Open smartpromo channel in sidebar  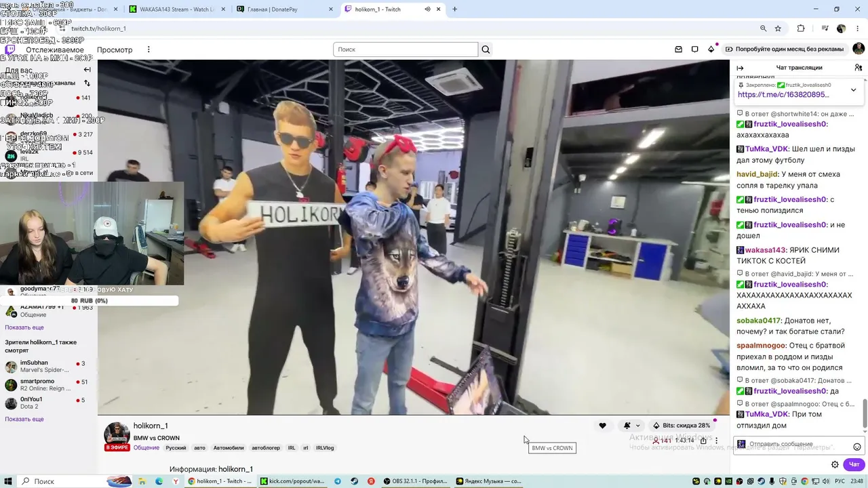(47, 385)
